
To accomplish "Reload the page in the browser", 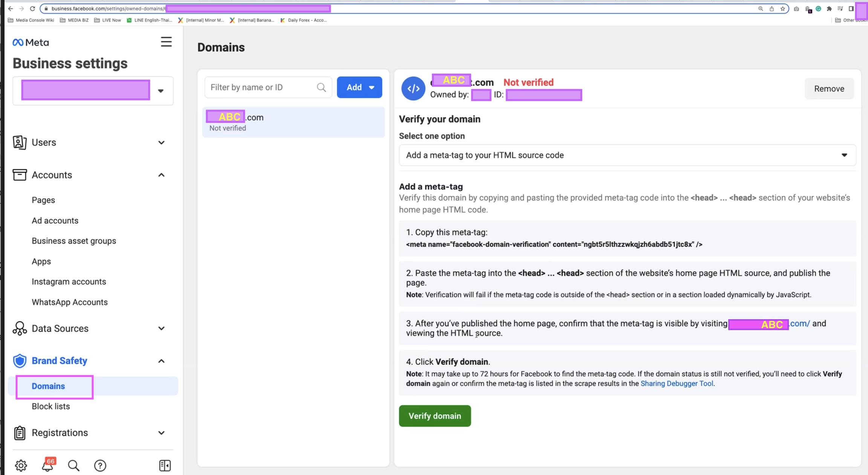I will point(32,9).
